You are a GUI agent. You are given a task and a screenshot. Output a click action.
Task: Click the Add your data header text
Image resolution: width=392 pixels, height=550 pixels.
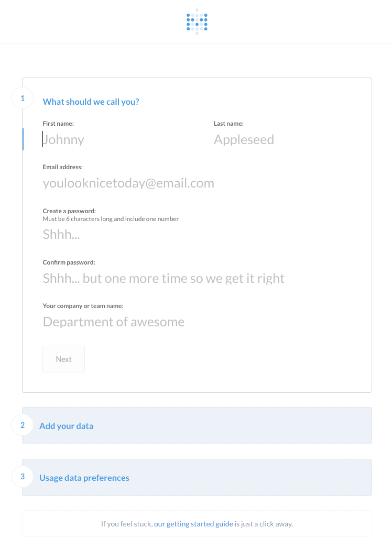[66, 425]
